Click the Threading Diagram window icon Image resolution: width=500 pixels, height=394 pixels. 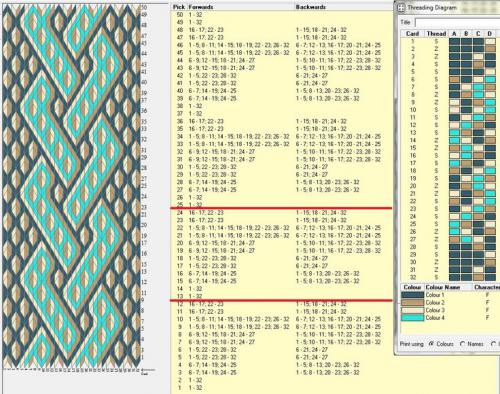click(401, 8)
